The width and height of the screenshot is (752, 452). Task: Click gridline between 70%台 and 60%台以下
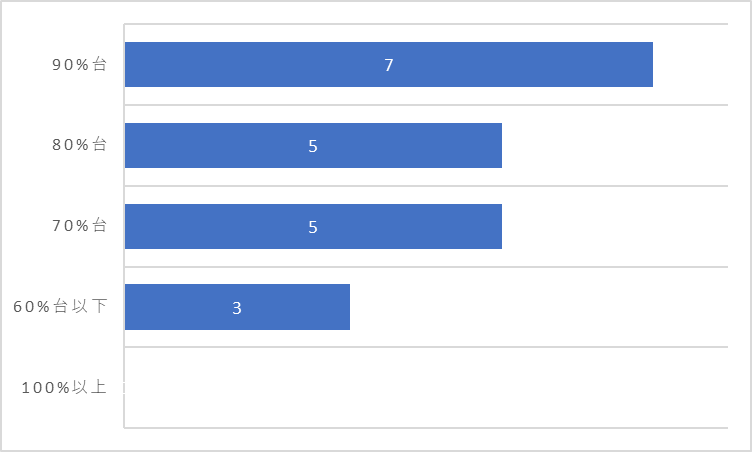click(426, 267)
